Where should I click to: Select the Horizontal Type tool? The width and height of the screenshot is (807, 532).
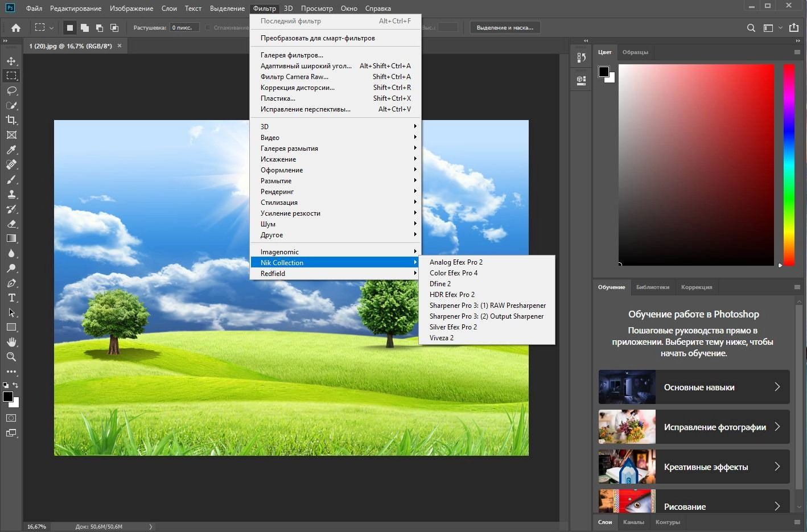(11, 298)
